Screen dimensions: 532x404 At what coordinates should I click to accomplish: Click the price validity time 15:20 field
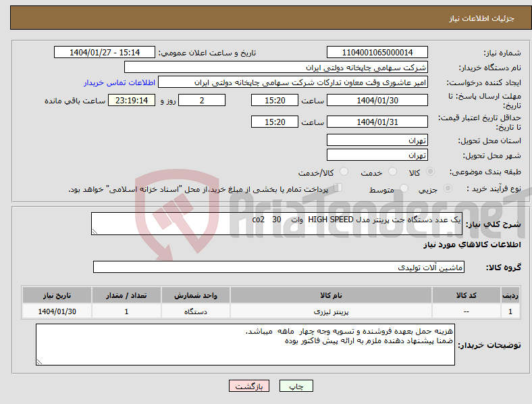pos(275,122)
